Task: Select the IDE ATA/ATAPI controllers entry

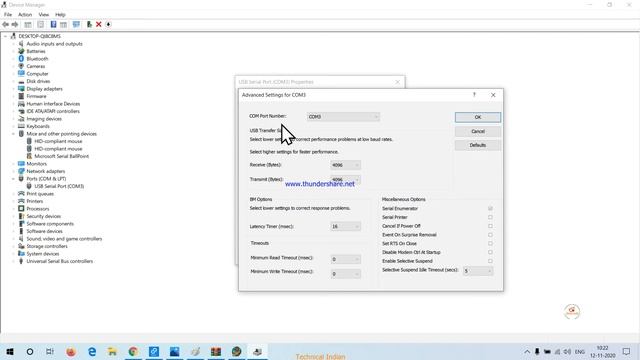Action: click(53, 111)
